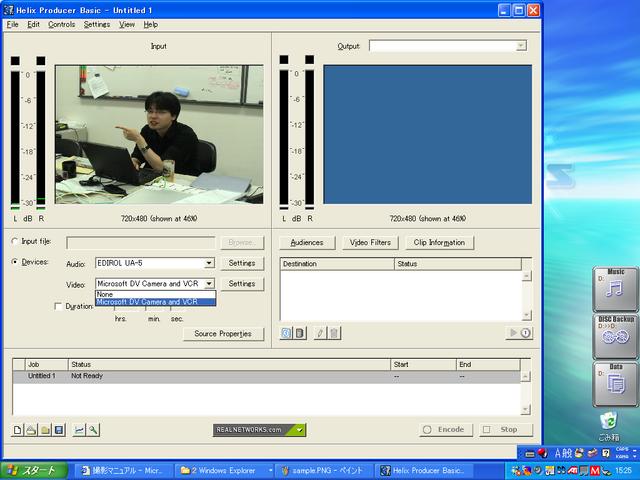
Task: Click the Source Properties button
Action: [x=223, y=333]
